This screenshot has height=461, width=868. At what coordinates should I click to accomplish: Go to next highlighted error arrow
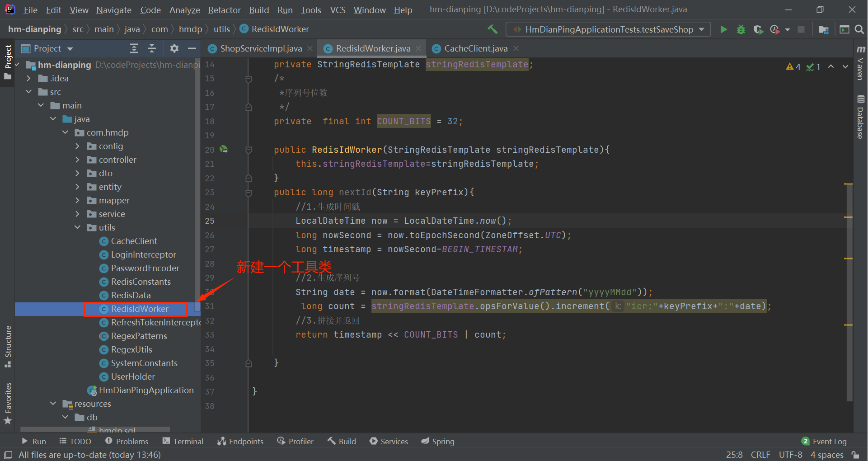[x=845, y=66]
